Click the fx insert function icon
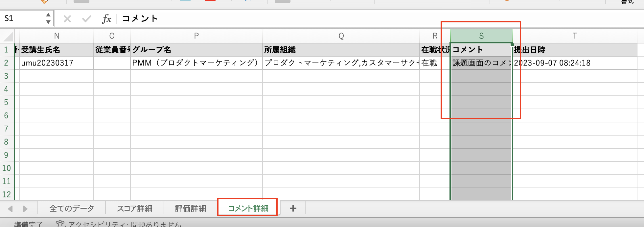Screen dimensions: 644x227 pyautogui.click(x=106, y=19)
